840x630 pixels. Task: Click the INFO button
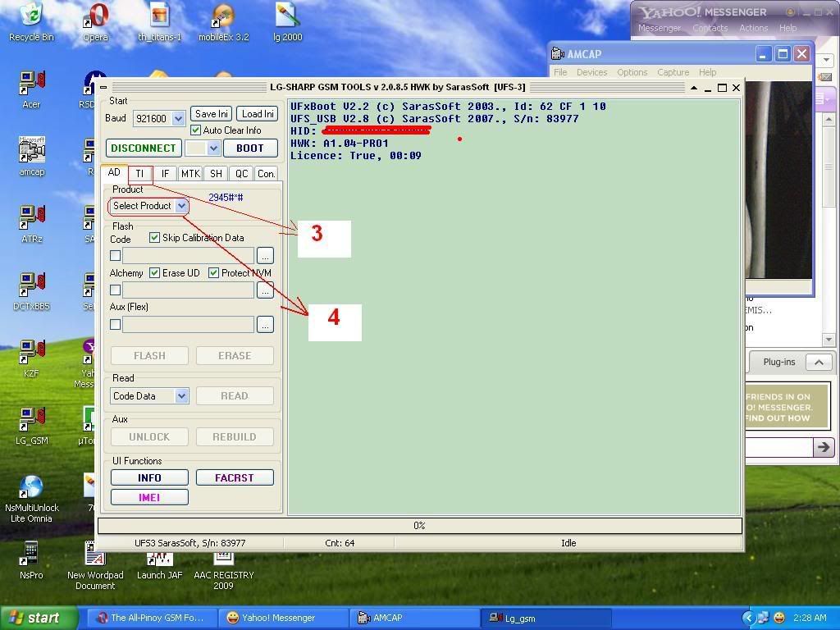(149, 477)
